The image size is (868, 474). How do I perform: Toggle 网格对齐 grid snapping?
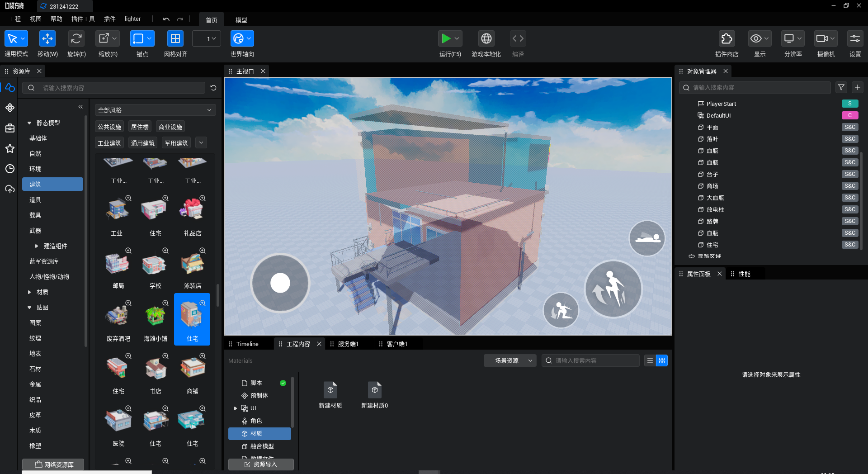click(x=175, y=39)
